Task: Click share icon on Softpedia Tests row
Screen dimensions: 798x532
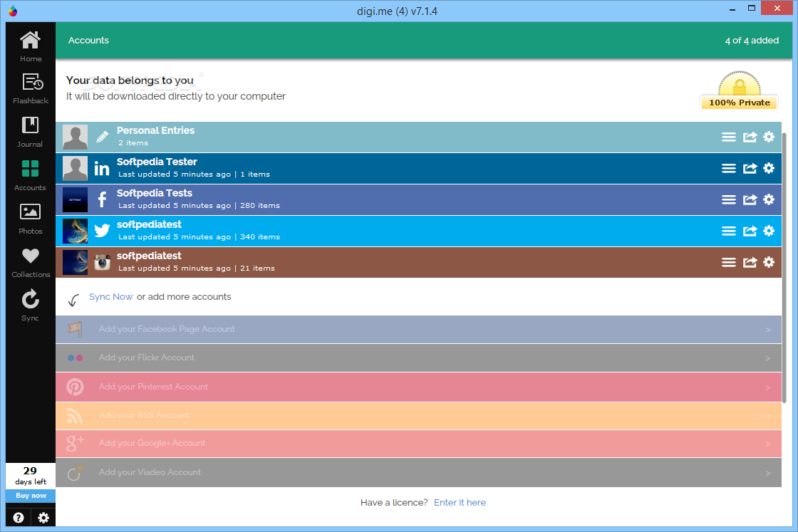Action: click(x=750, y=200)
